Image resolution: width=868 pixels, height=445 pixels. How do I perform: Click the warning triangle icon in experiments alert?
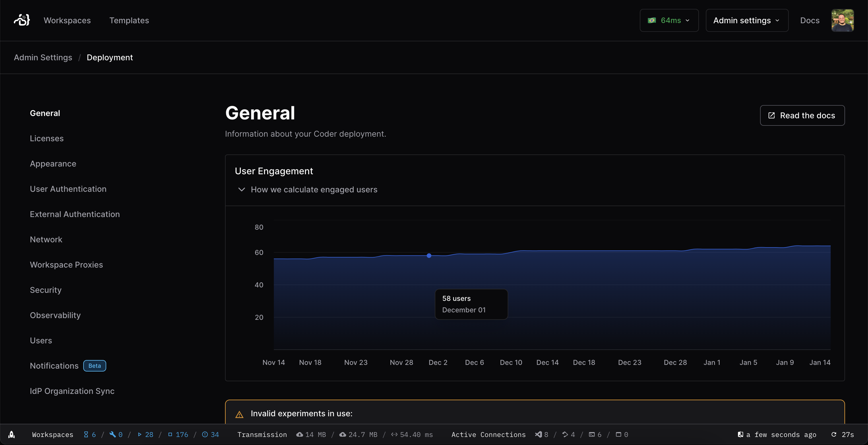[239, 414]
